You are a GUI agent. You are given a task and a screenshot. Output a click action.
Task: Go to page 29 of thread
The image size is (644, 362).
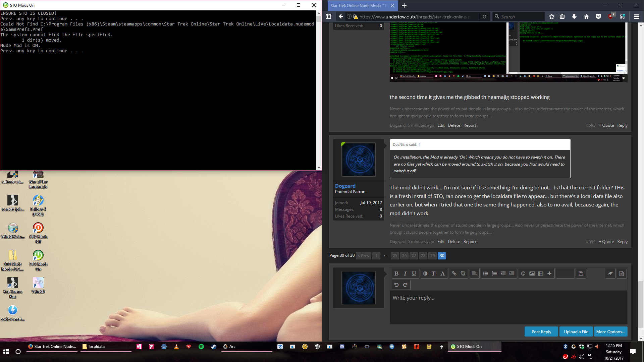tap(433, 256)
